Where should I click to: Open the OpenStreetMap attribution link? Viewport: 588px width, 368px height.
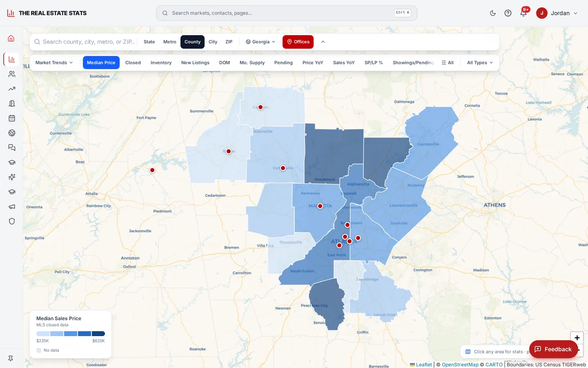pos(460,365)
